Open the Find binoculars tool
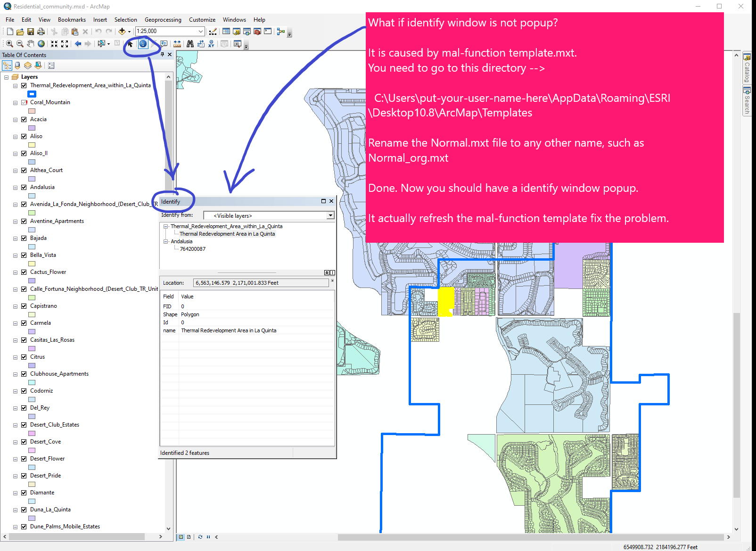The width and height of the screenshot is (756, 551). point(190,44)
